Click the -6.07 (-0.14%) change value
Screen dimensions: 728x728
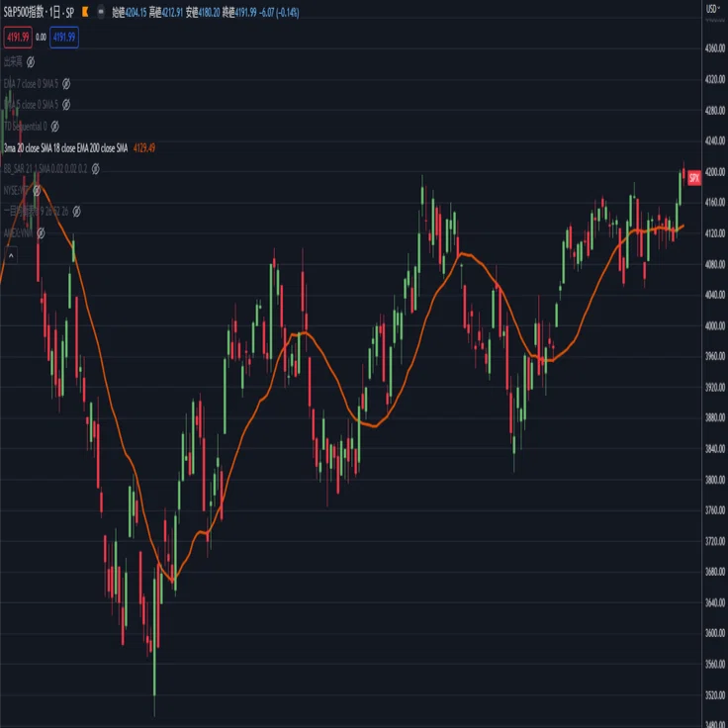279,13
